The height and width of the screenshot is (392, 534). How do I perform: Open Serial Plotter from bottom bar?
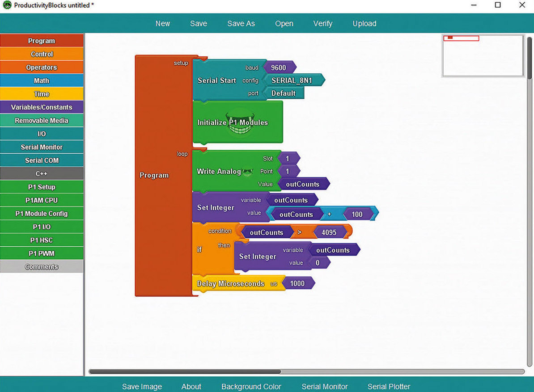click(389, 387)
